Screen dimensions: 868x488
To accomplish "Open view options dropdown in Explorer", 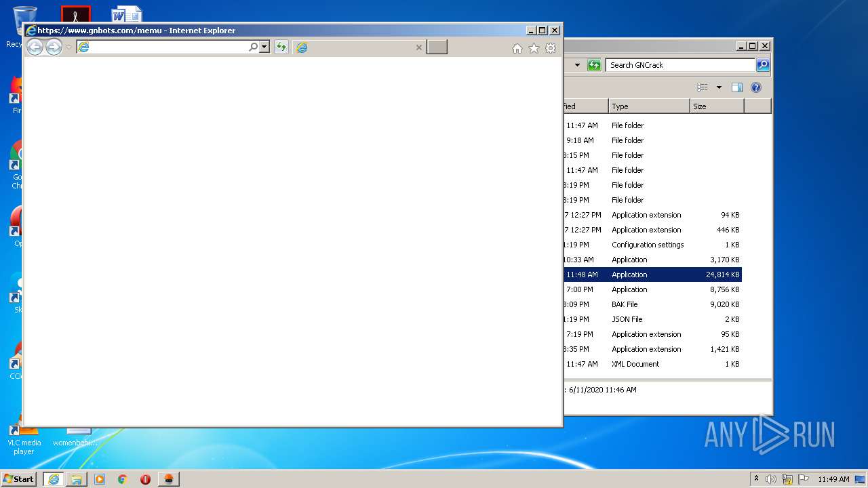I will pyautogui.click(x=719, y=87).
